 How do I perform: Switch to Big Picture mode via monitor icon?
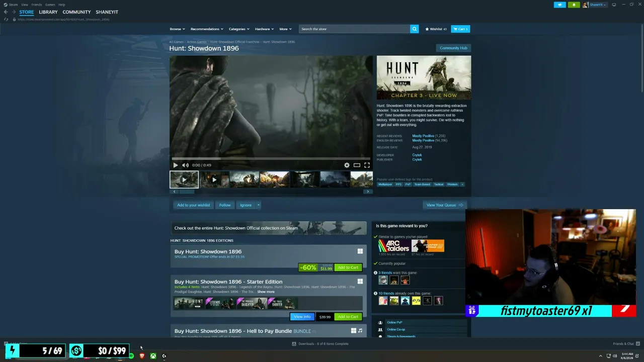click(x=614, y=5)
